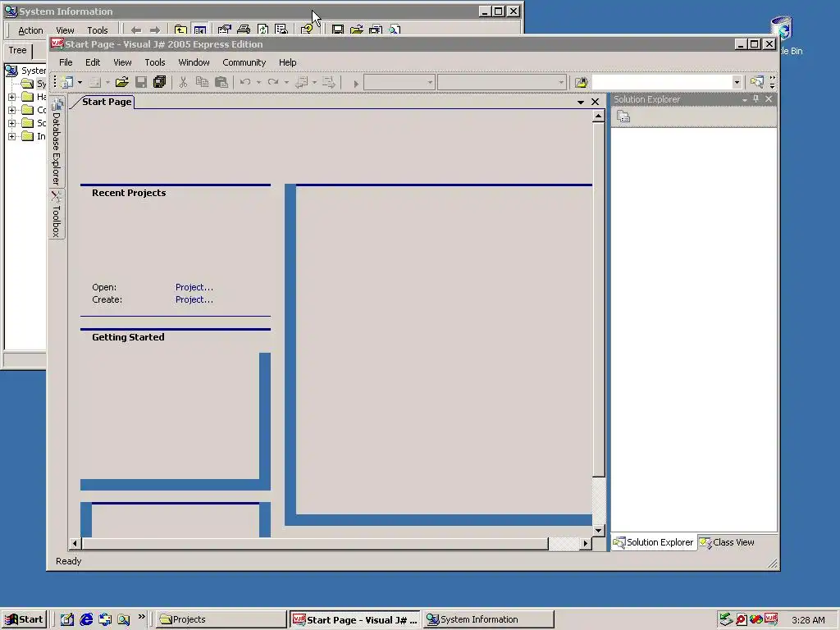The height and width of the screenshot is (630, 840).
Task: Open the View menu in Visual J#
Action: 122,62
